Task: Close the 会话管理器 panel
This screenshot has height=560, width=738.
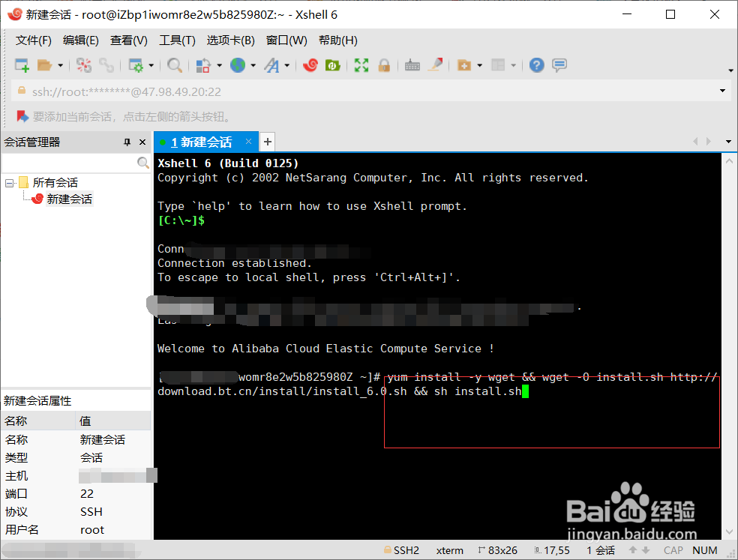Action: [x=142, y=142]
